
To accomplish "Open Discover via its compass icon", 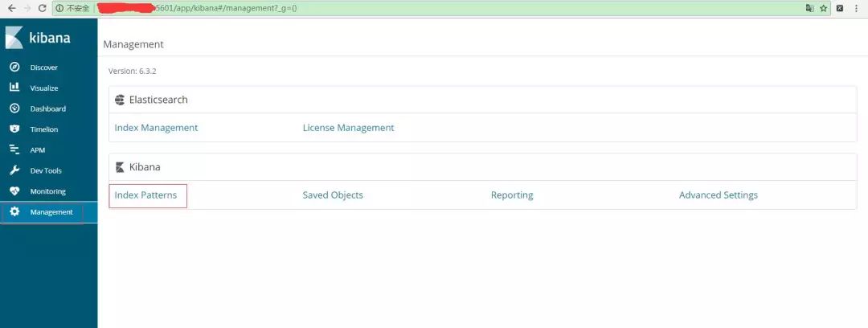I will coord(15,67).
